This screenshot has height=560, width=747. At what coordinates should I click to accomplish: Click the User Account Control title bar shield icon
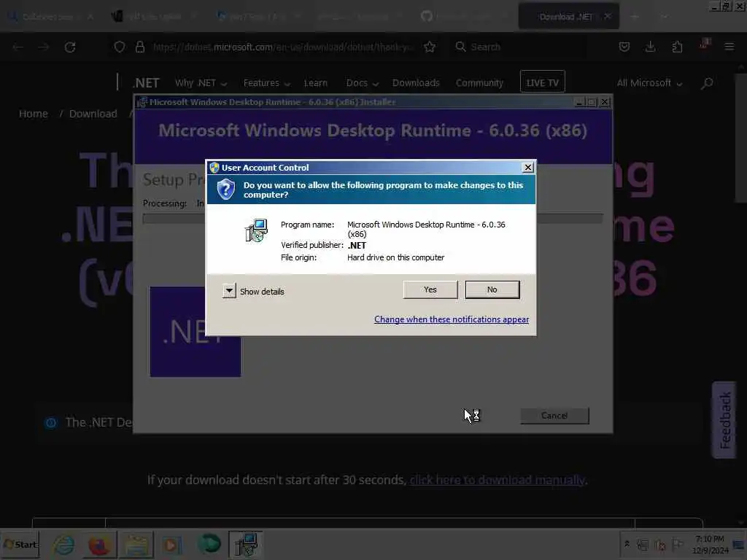point(214,168)
